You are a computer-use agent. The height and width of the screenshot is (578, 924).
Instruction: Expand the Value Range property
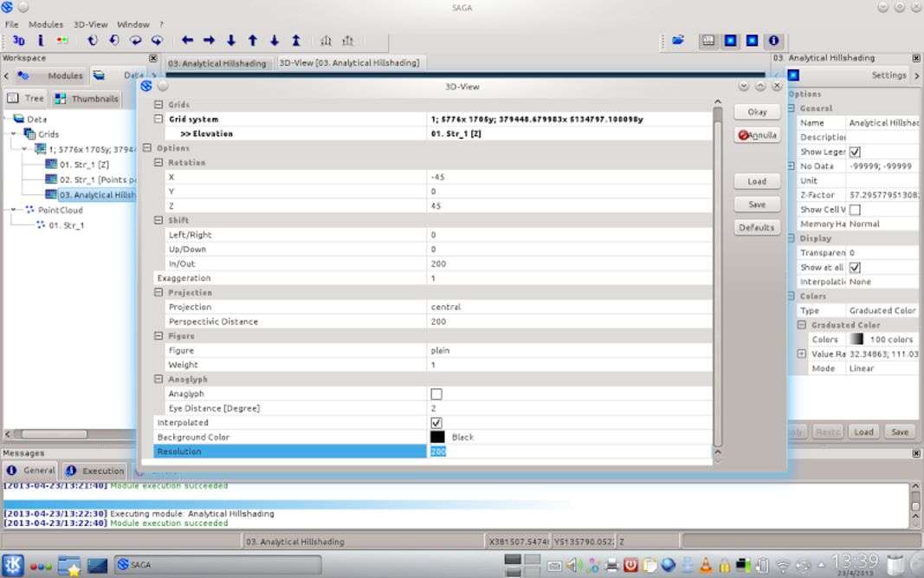pos(802,354)
